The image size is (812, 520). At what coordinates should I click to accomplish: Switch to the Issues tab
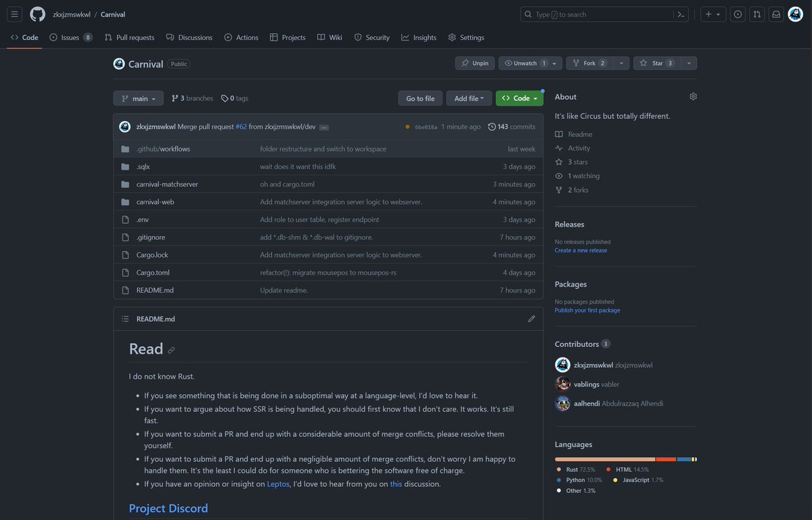pos(71,37)
